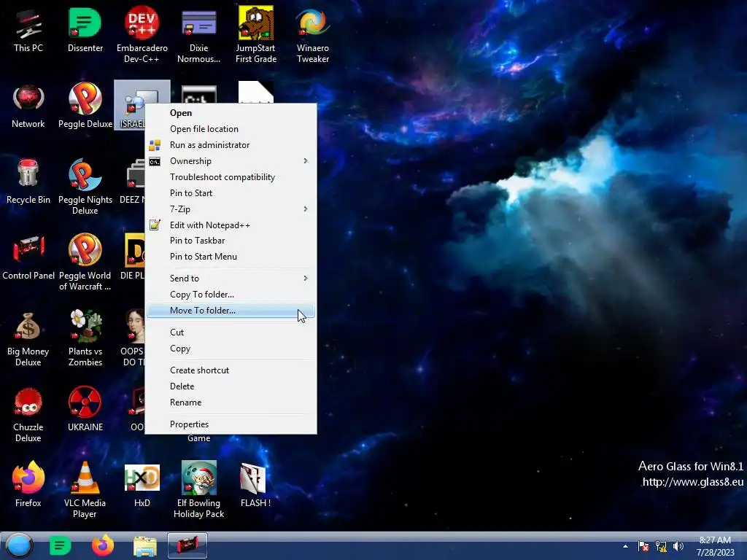747x560 pixels.
Task: Choose Troubleshoot compatibility
Action: pyautogui.click(x=231, y=177)
